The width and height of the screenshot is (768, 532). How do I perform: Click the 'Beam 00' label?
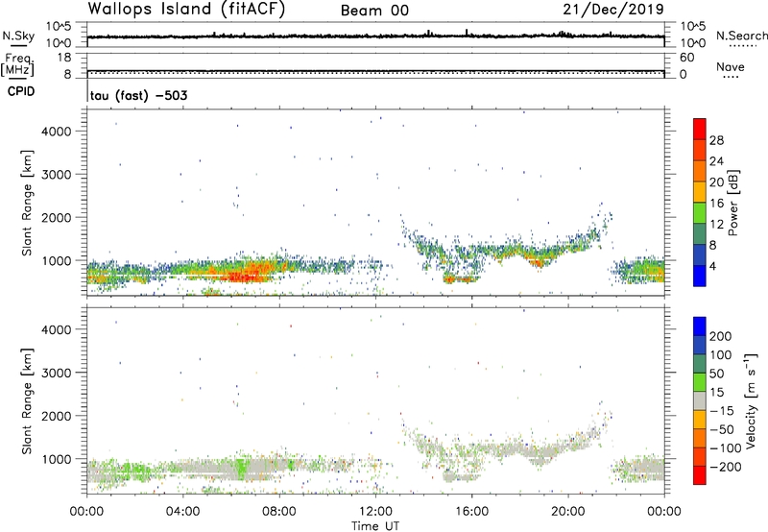point(374,11)
